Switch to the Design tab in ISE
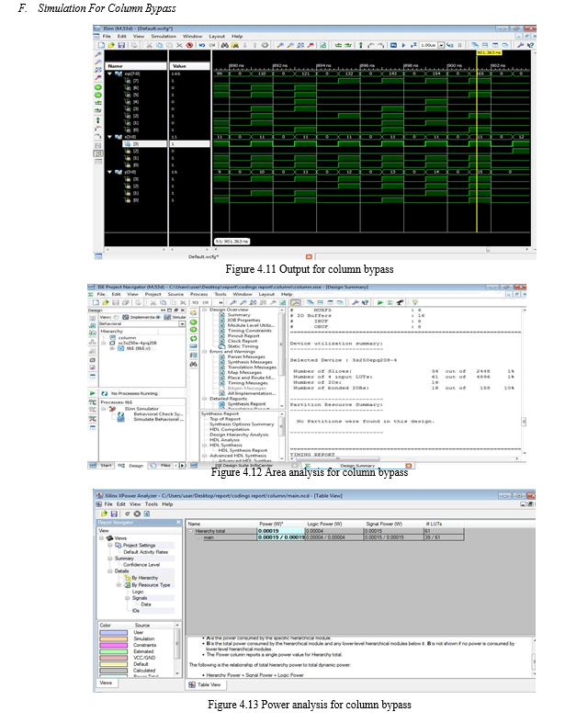The height and width of the screenshot is (723, 588). point(132,466)
